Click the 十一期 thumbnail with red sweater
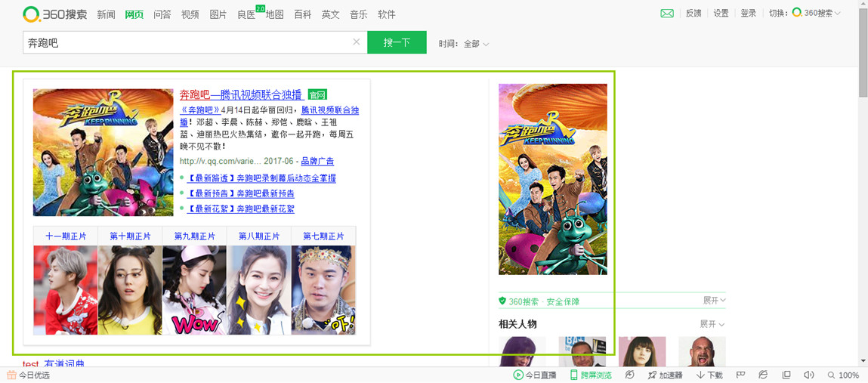 65,291
